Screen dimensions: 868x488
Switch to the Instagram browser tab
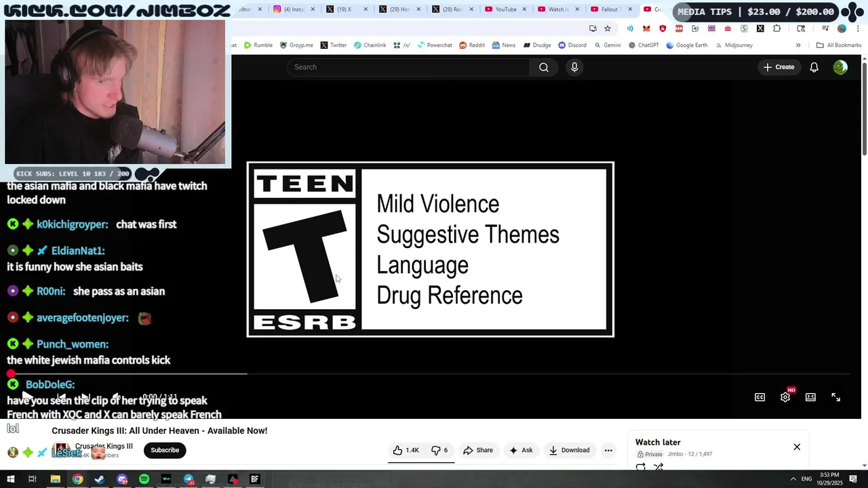tap(294, 9)
